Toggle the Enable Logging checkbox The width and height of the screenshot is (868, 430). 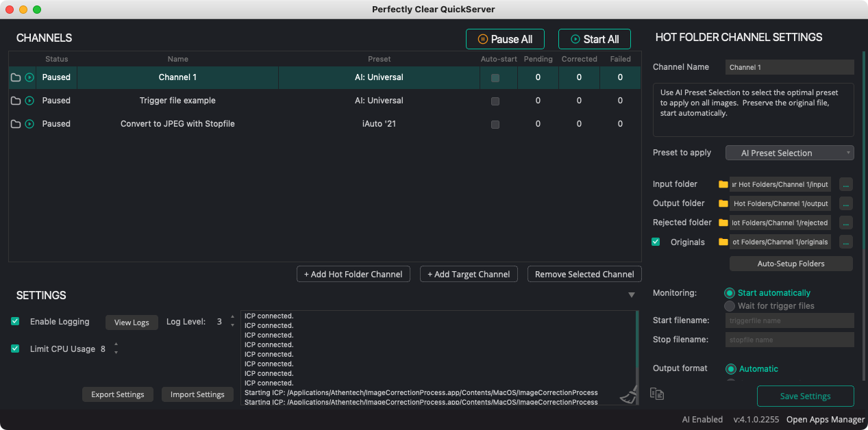click(15, 321)
